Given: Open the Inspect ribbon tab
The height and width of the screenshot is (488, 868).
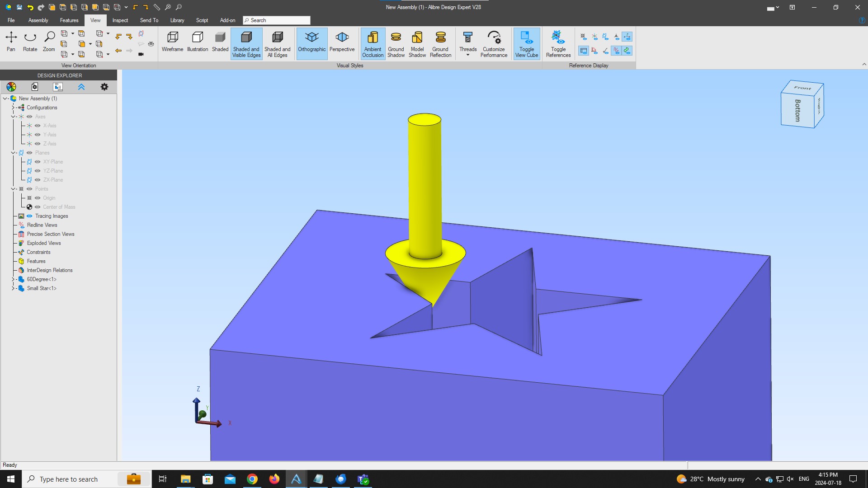Looking at the screenshot, I should click(x=120, y=20).
